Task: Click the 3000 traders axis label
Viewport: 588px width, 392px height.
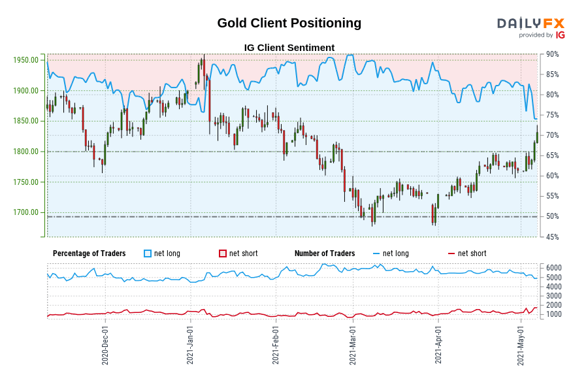Action: point(554,297)
